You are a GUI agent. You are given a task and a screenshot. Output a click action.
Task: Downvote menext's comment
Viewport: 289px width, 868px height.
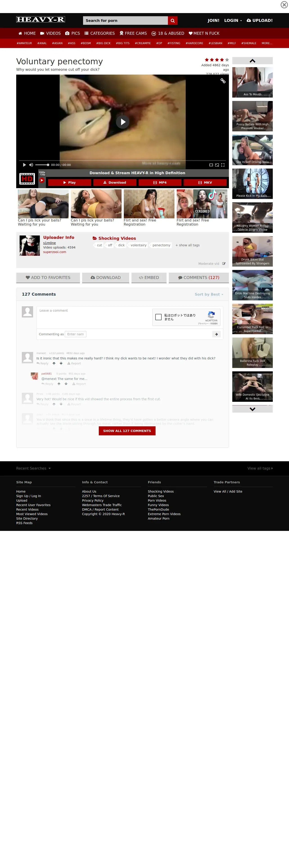click(x=61, y=363)
